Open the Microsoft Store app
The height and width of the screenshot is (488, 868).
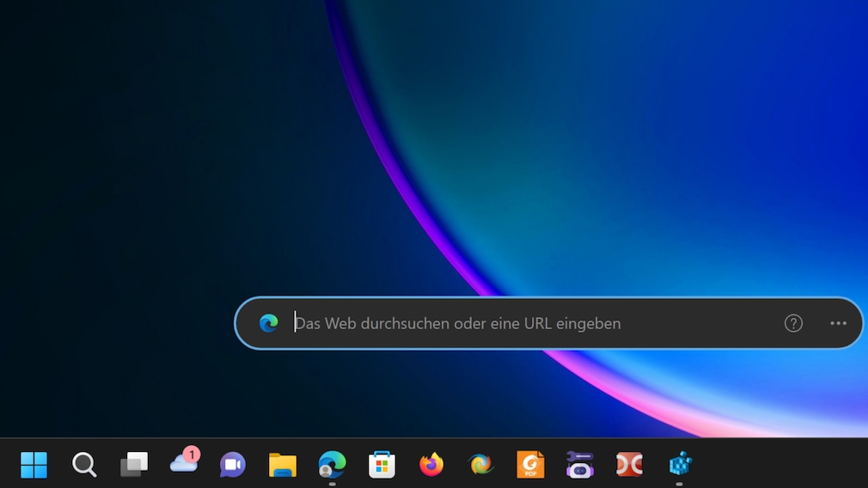pyautogui.click(x=382, y=465)
